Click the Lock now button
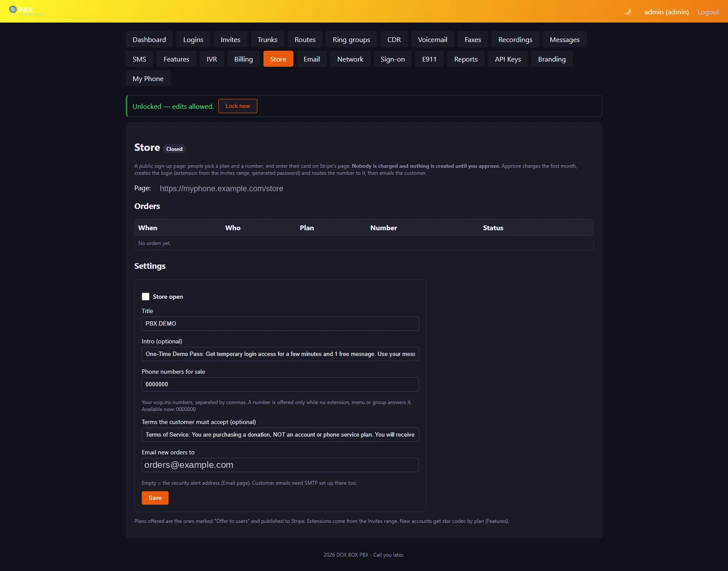728x571 pixels. pos(238,106)
